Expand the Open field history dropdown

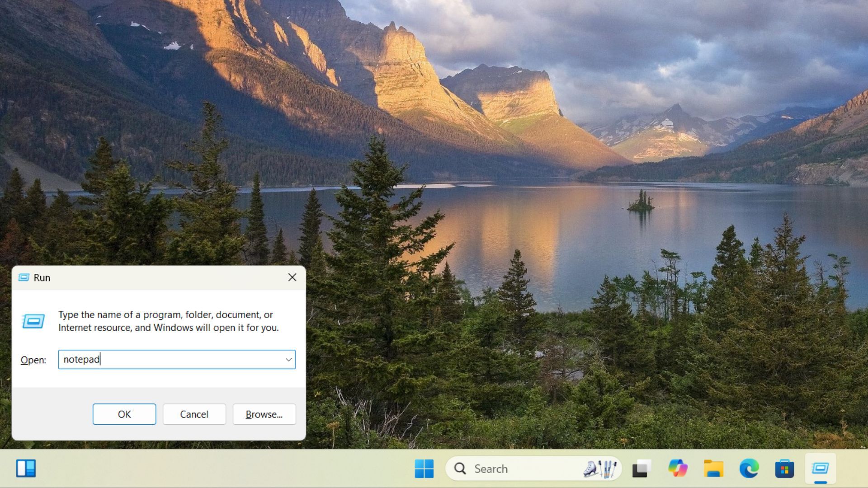[x=289, y=360]
